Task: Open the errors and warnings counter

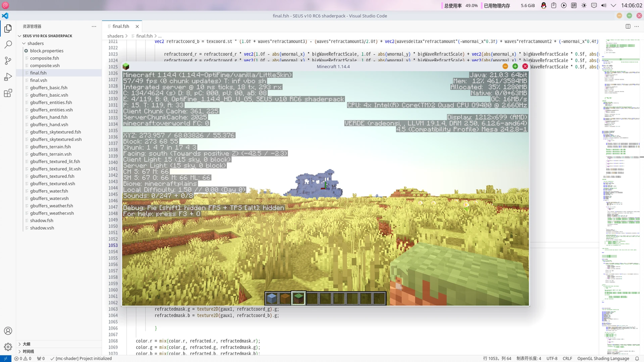Action: point(23,358)
